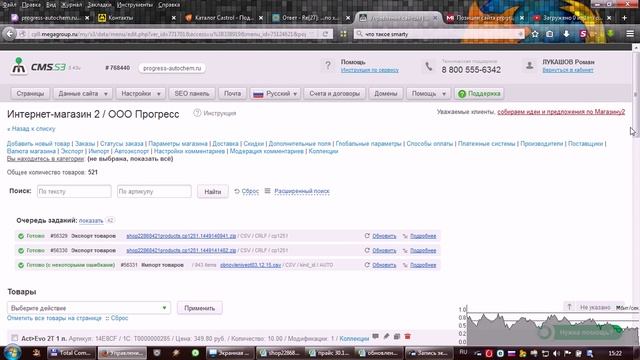Click the Opera icon in system tray

tap(489, 353)
